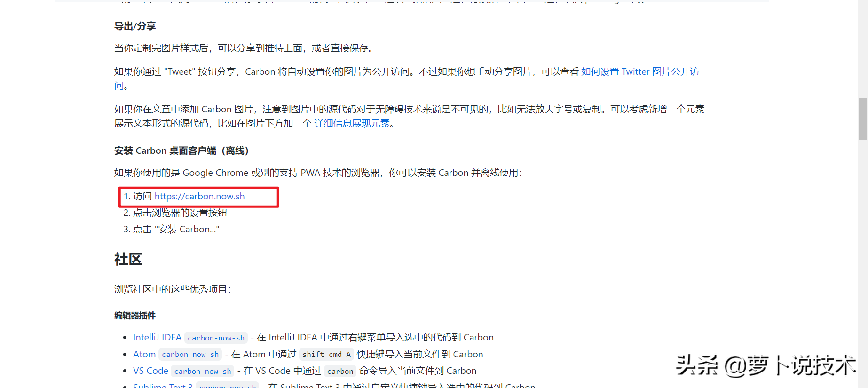
Task: Open the '详细信息展现元素' link
Action: tap(352, 123)
